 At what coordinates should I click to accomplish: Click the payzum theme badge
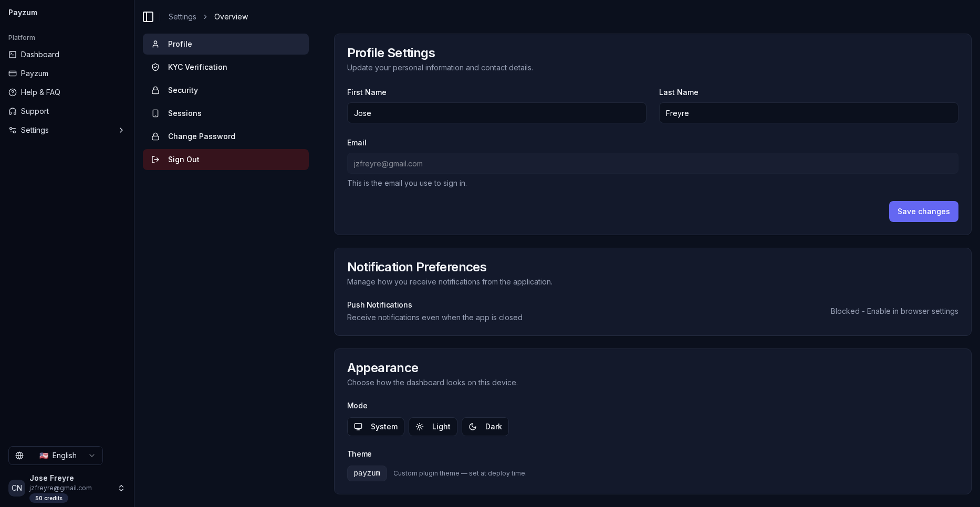tap(367, 473)
